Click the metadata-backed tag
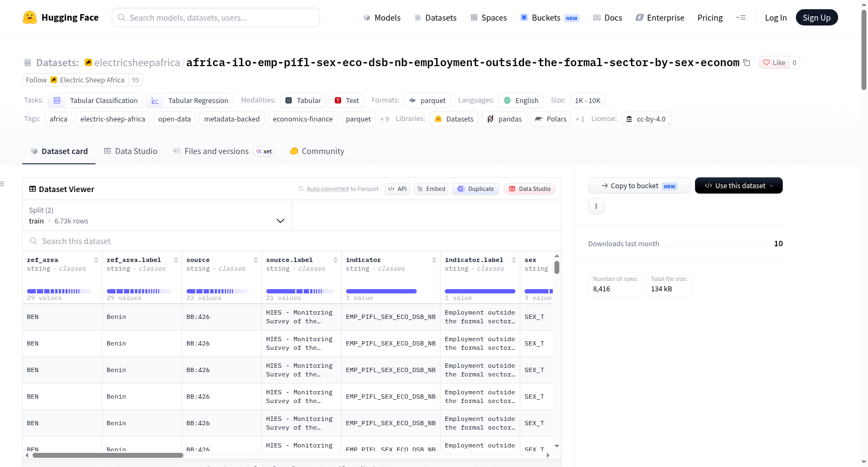 tap(232, 119)
